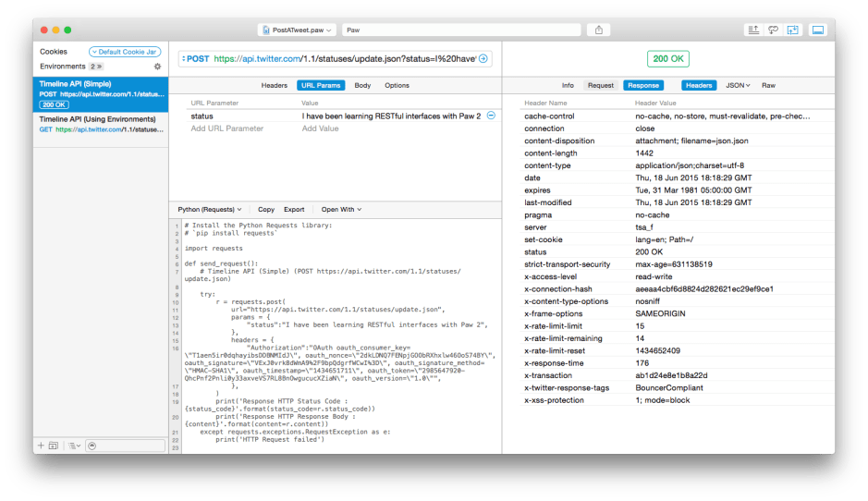Click the Add Value field

point(320,128)
